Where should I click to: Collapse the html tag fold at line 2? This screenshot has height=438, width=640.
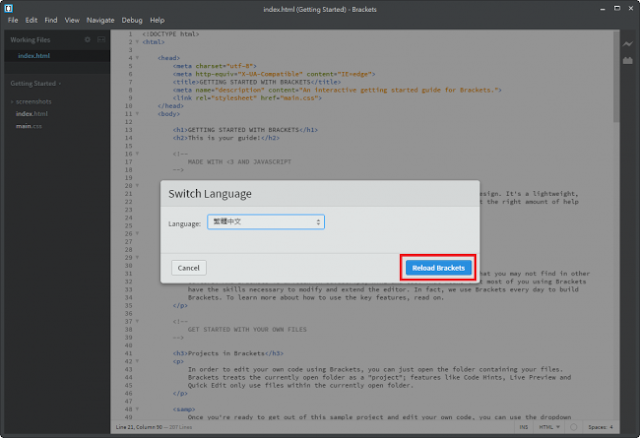(137, 42)
